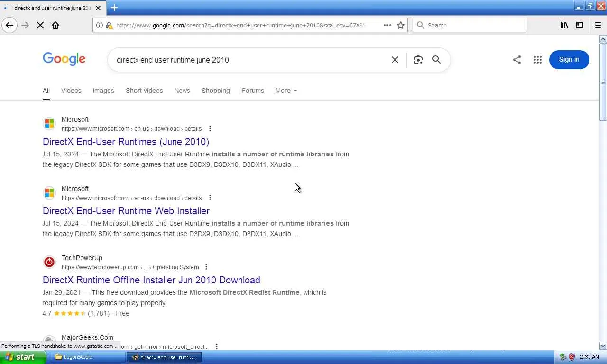Sign in to Google
The image size is (607, 364).
coord(569,60)
